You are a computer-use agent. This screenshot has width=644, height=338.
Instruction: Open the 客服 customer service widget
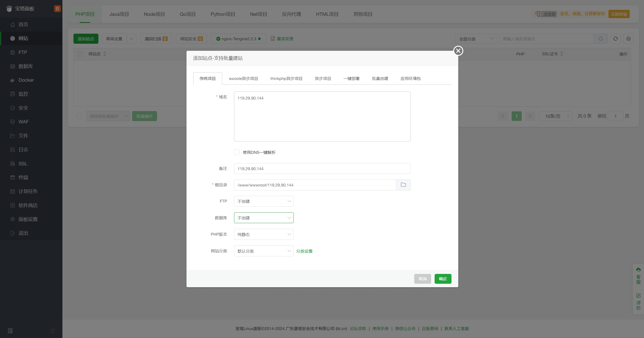(638, 276)
